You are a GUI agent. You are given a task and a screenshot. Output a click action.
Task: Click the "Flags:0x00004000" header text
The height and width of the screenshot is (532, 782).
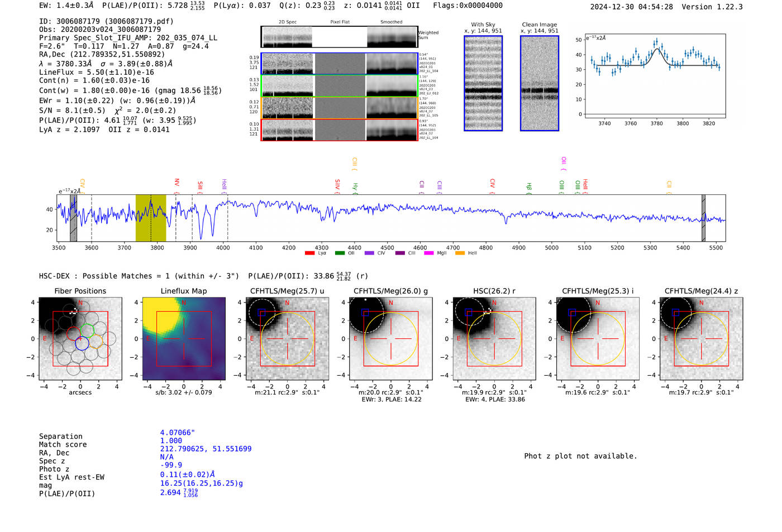468,5
